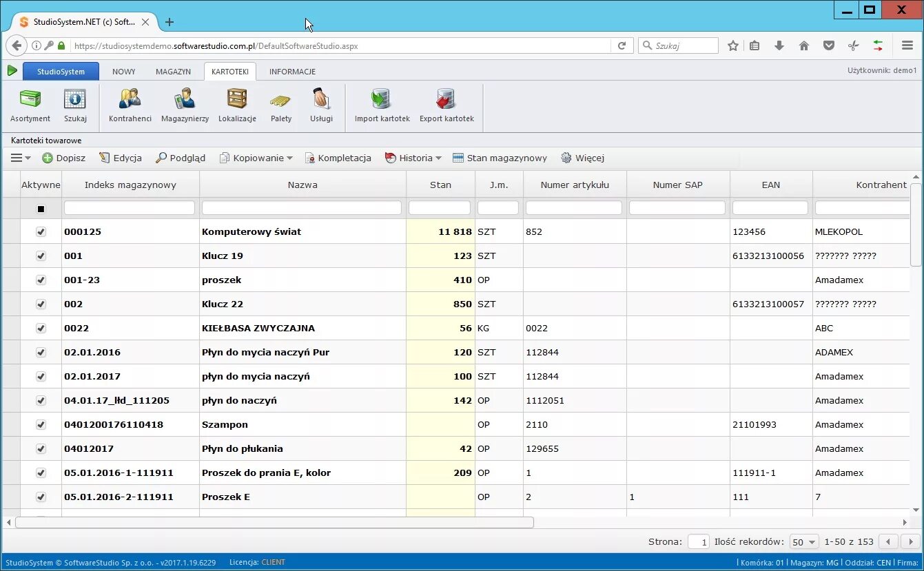Go to next page of records

910,542
